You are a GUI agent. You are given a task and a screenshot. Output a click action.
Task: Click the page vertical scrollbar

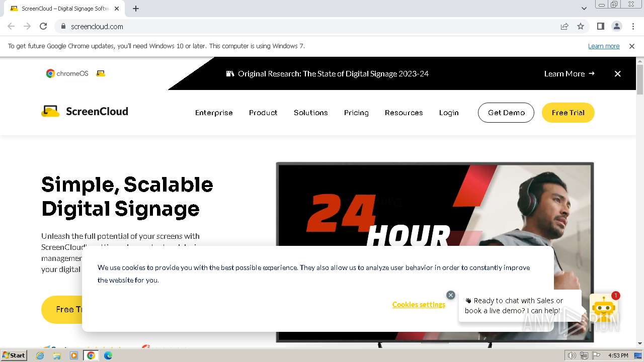coord(640,80)
